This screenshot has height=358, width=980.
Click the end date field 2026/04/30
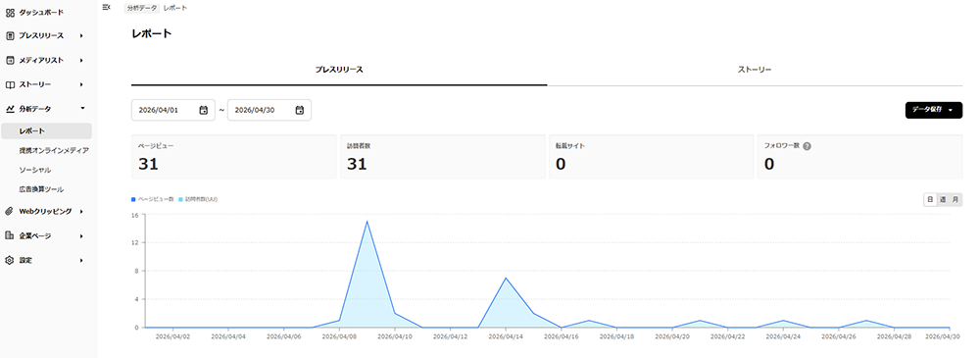269,110
